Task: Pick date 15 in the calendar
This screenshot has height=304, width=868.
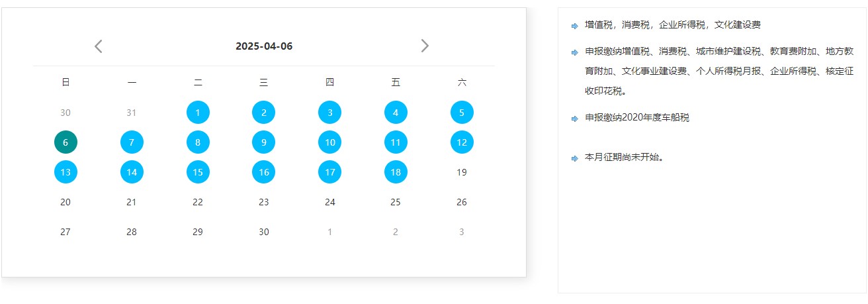Action: (198, 172)
